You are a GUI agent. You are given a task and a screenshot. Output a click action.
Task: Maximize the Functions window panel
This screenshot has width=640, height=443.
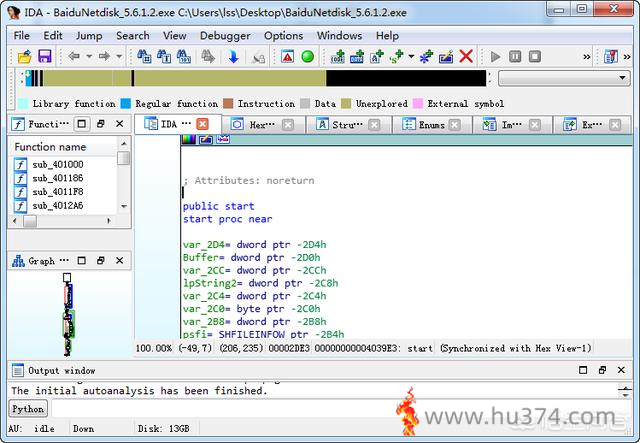(82, 124)
